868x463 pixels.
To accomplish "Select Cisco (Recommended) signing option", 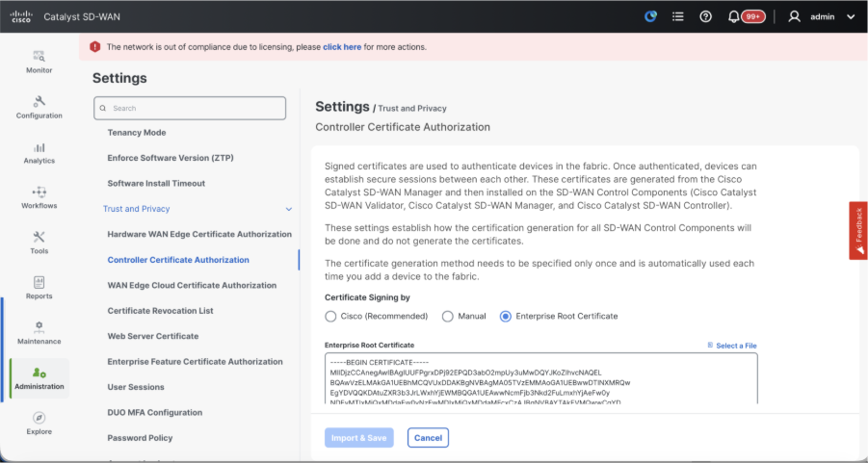I will [331, 316].
